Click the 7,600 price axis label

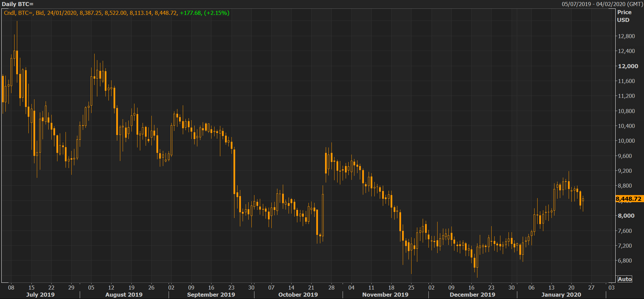click(625, 231)
